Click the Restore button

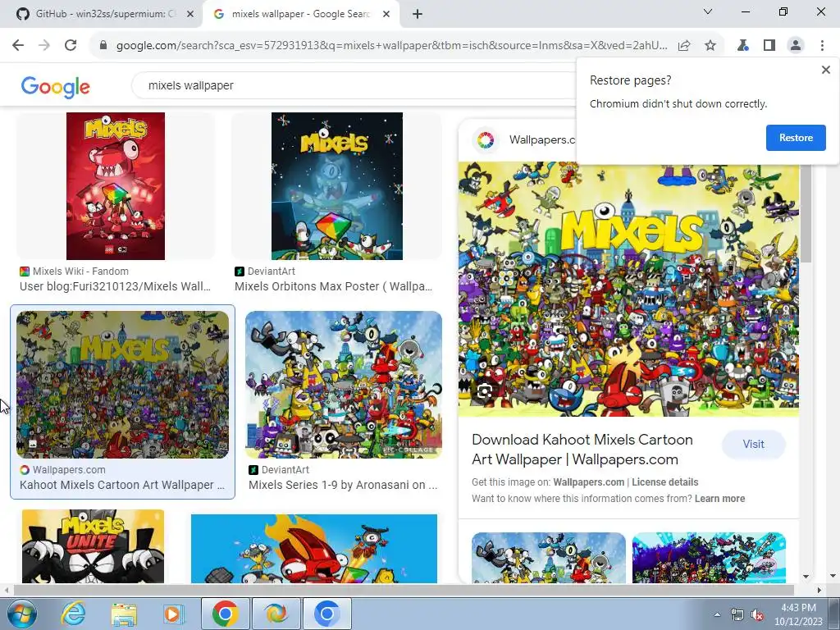tap(796, 138)
